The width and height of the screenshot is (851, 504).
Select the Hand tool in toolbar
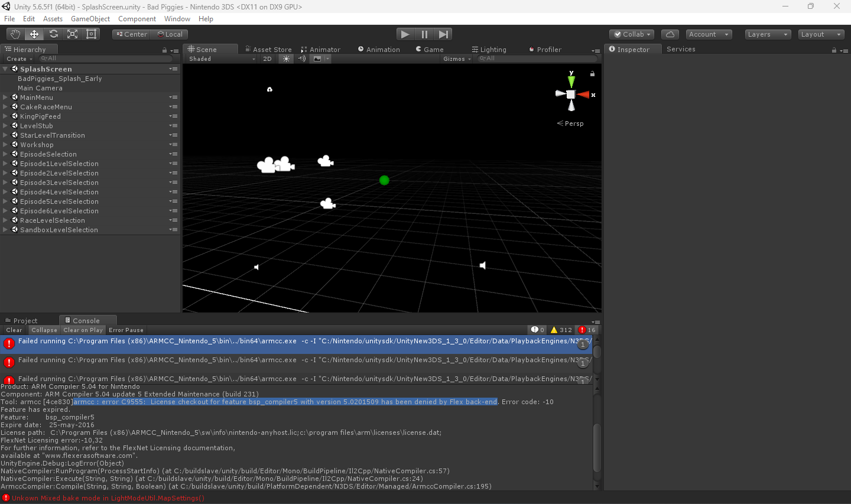(x=15, y=34)
